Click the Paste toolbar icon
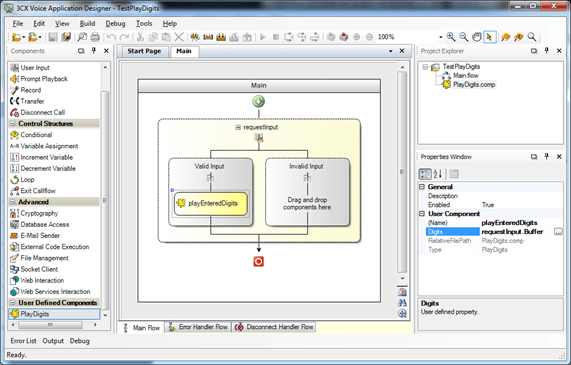The height and width of the screenshot is (365, 571). [x=166, y=37]
